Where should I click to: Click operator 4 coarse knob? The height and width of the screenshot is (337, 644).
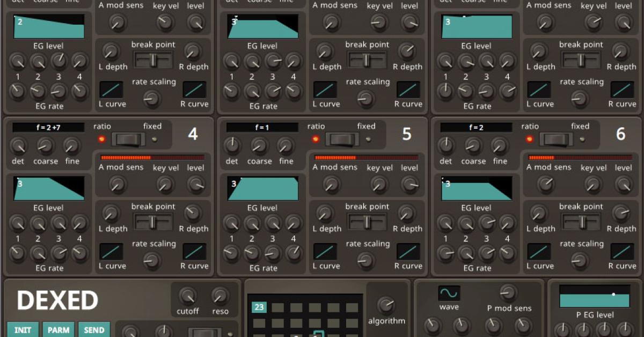(x=46, y=145)
